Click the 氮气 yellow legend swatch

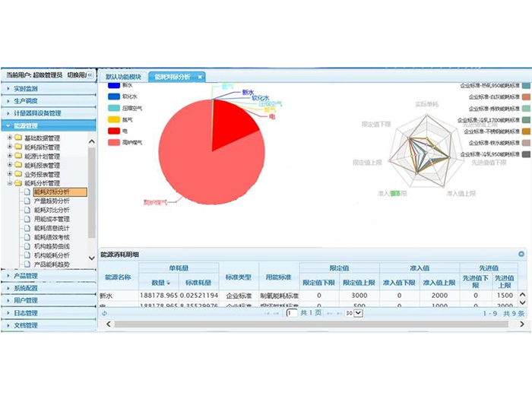114,119
